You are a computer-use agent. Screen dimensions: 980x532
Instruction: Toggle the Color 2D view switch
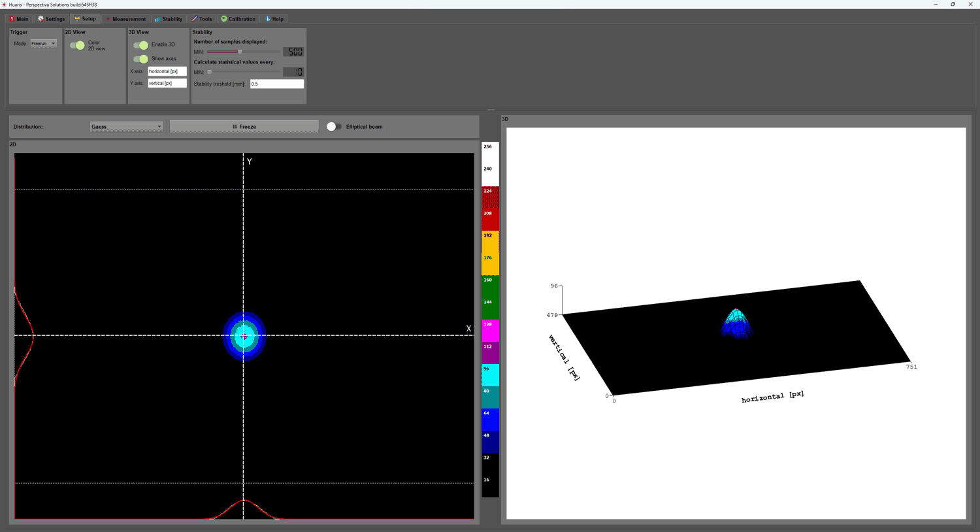(77, 45)
